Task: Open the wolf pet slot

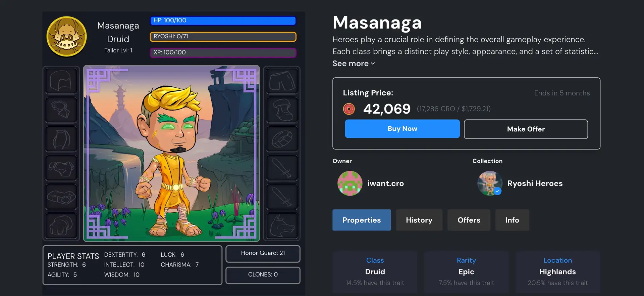Action: coord(282,226)
